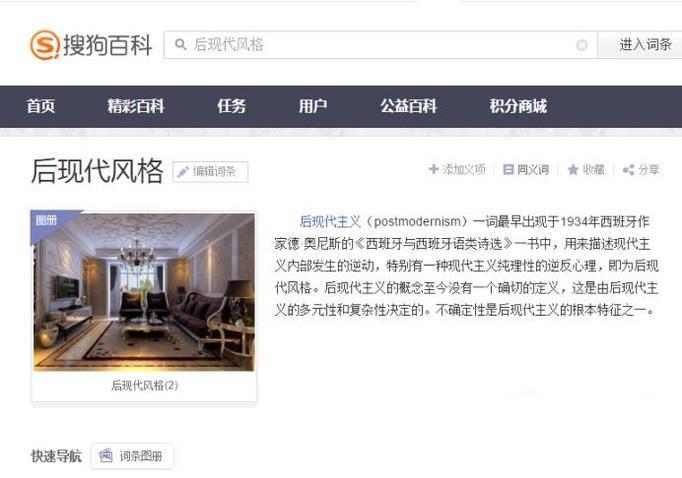Open the 公益百科 navigation item
Screen dimensions: 682x478
point(408,106)
